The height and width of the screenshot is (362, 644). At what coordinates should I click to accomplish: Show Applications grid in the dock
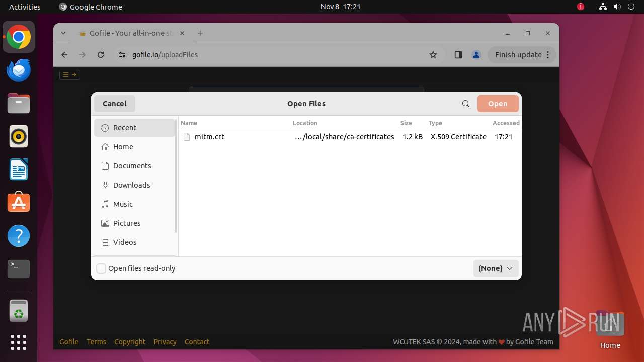tap(19, 342)
